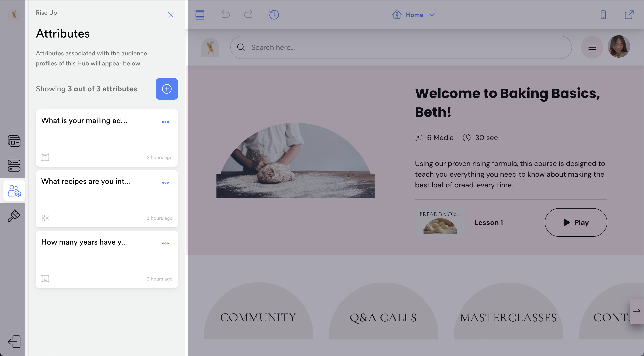
Task: Open the hamburger menu in hub header
Action: pyautogui.click(x=592, y=47)
